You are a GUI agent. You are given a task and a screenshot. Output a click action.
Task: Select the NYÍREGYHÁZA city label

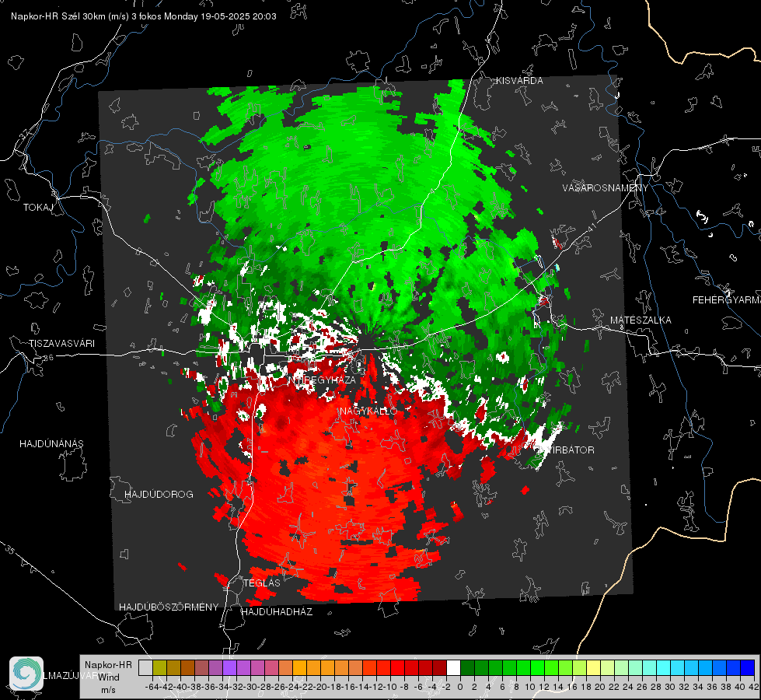click(323, 380)
